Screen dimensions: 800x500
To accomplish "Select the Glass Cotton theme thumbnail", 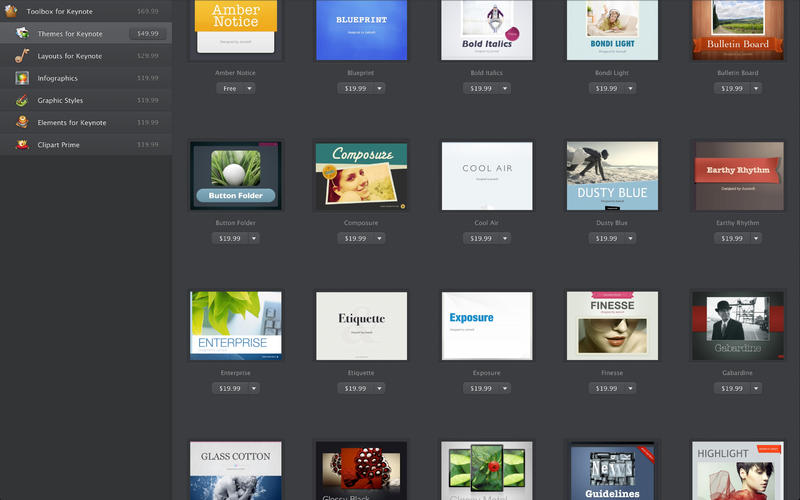I will click(236, 471).
